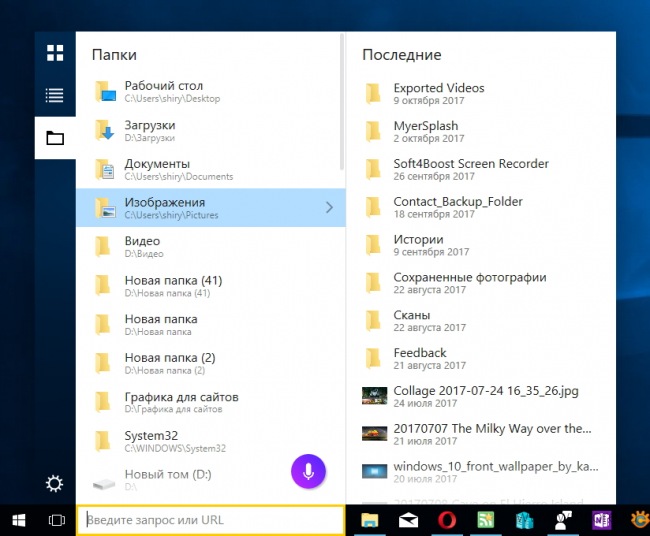This screenshot has height=536, width=650.
Task: Click the purple microphone voice button
Action: tap(308, 472)
